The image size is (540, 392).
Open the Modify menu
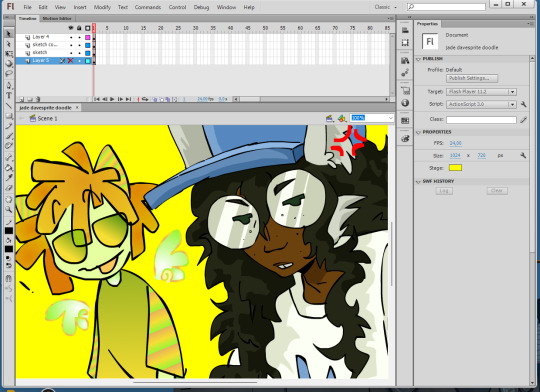pos(102,7)
